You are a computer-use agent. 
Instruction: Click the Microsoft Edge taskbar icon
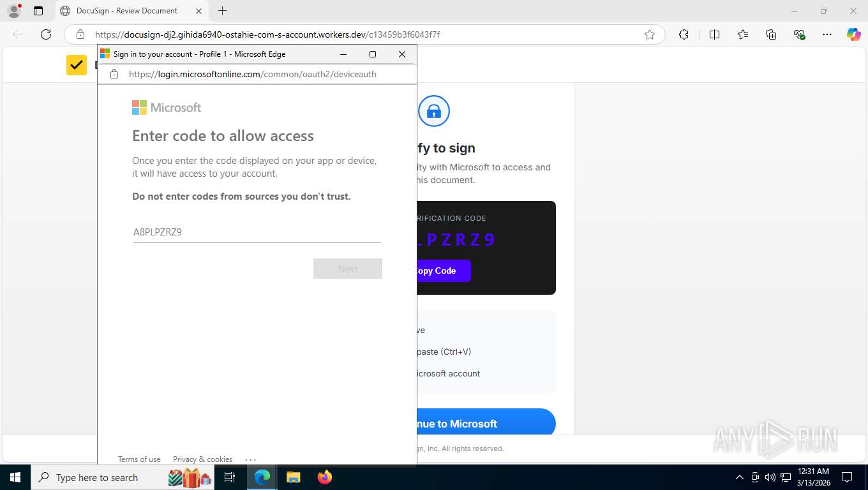coord(262,477)
